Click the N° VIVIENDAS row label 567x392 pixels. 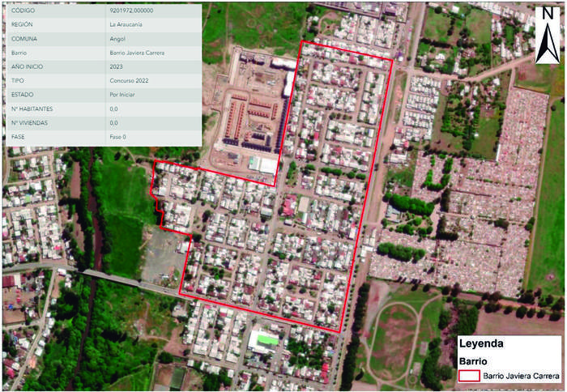28,123
